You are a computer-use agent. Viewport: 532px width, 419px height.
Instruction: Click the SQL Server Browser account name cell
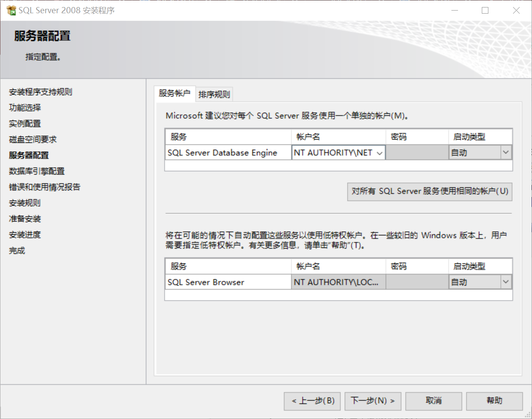[337, 282]
